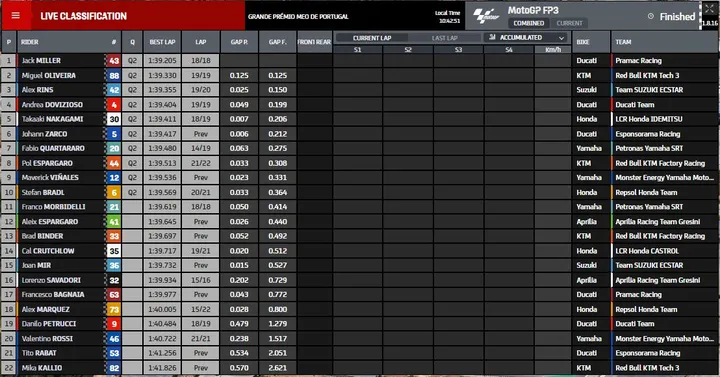Click gap value 1.517
The image size is (720, 377).
coord(277,338)
